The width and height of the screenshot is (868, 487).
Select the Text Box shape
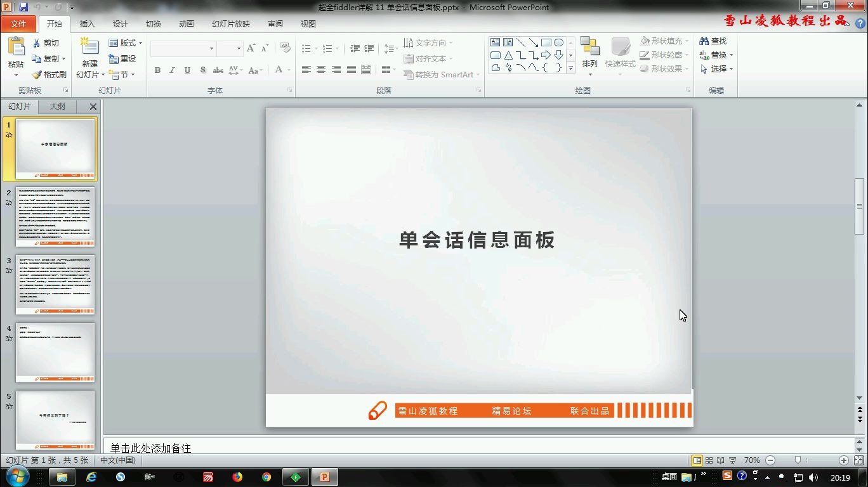(x=495, y=42)
